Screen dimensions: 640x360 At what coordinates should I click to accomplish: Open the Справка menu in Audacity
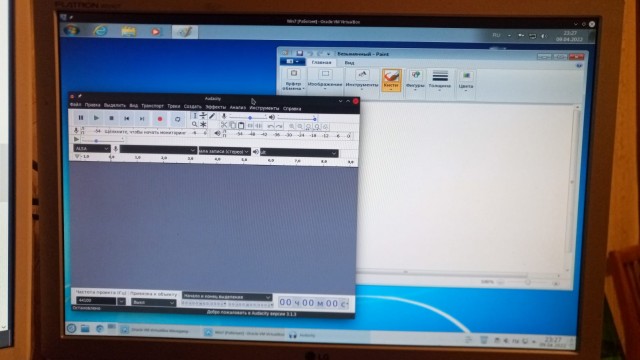(x=292, y=109)
